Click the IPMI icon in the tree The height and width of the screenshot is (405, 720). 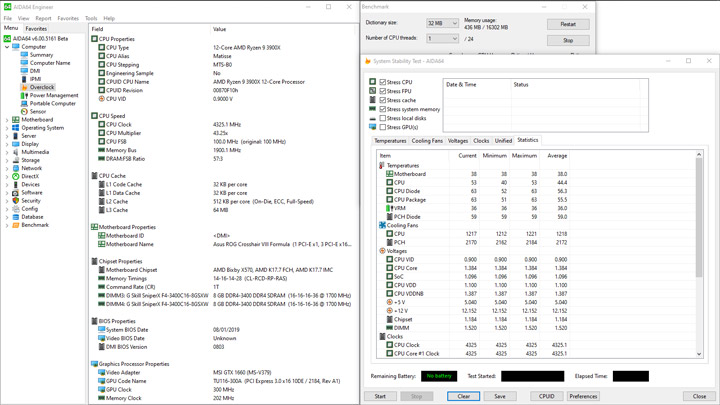point(24,79)
